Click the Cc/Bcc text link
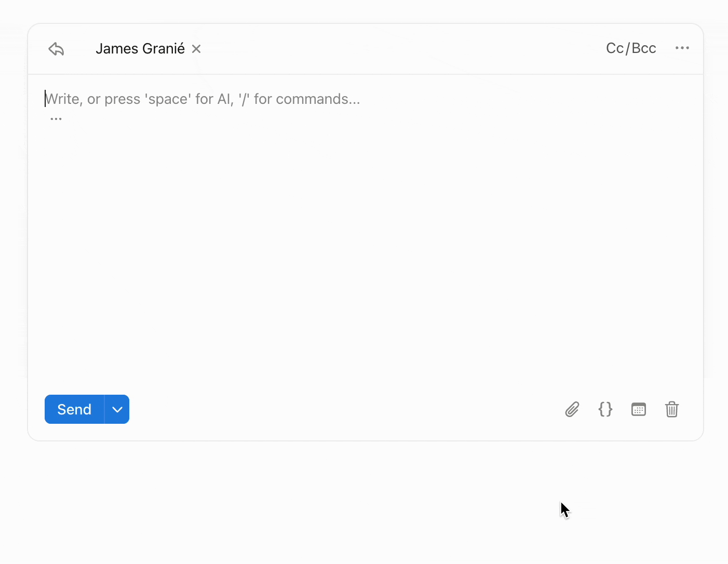 [x=630, y=48]
